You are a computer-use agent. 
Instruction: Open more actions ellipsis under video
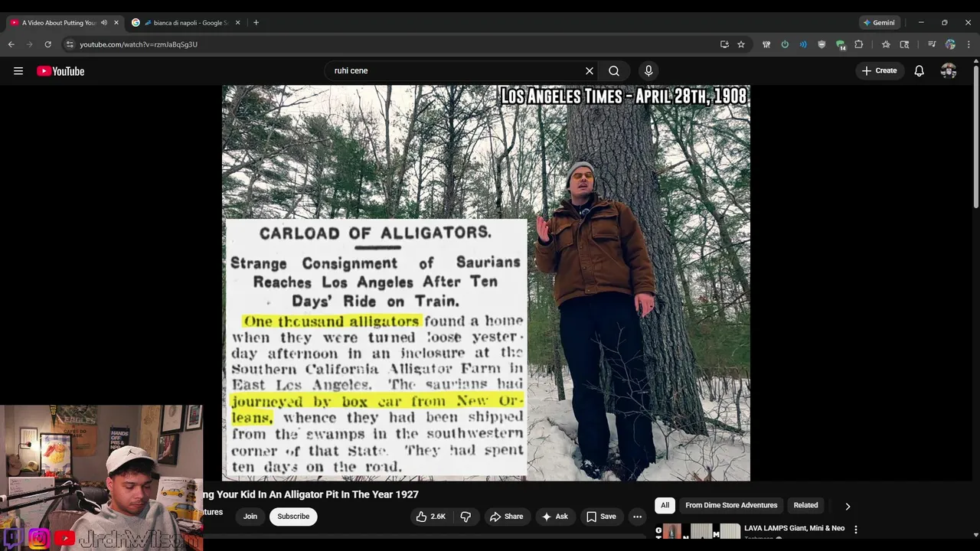(637, 517)
